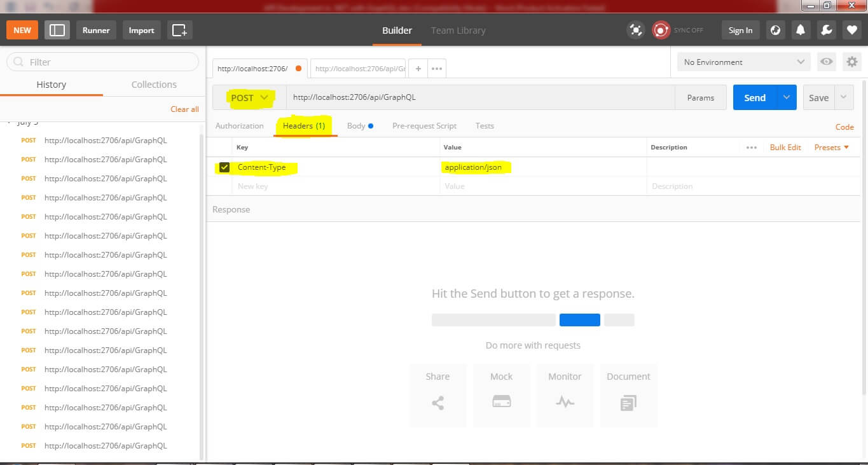Click the SYNC OFF status icon
This screenshot has width=868, height=465.
point(661,30)
